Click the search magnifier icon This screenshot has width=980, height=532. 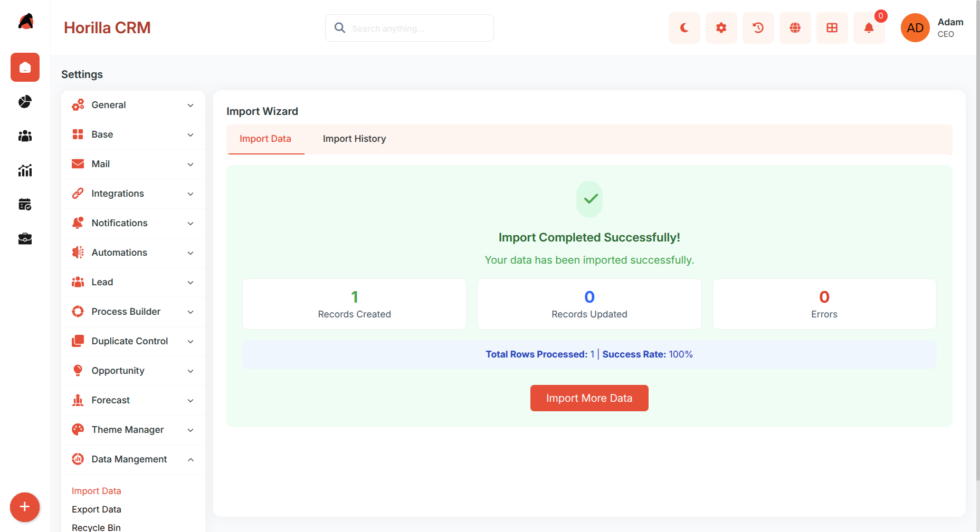[340, 28]
